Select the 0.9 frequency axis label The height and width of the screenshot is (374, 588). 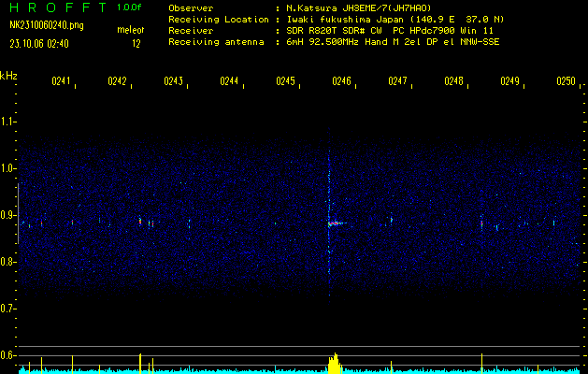8,215
